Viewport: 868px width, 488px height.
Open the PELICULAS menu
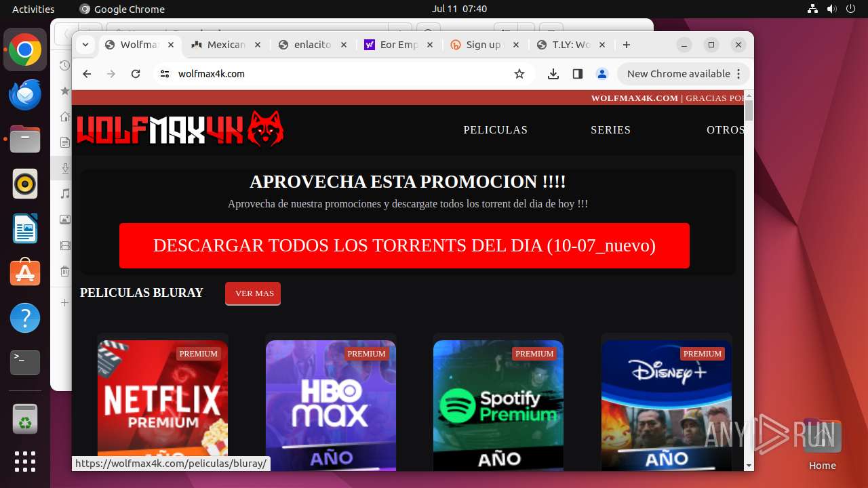(496, 130)
